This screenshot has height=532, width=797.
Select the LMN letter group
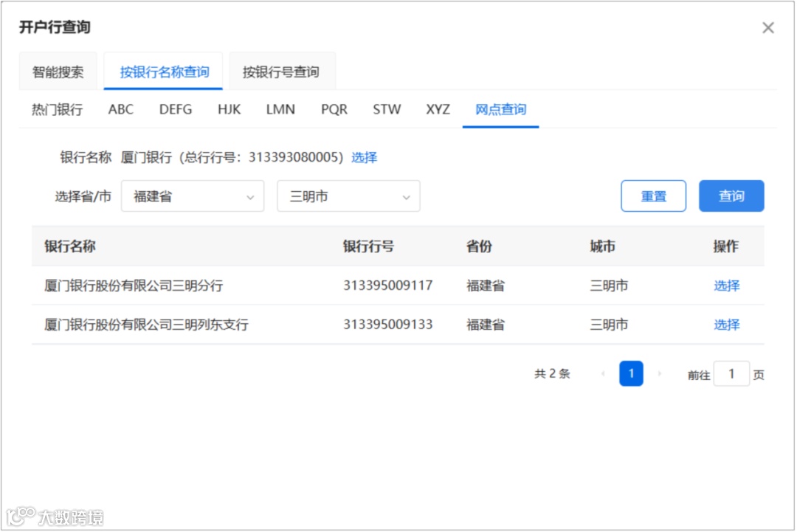click(280, 109)
